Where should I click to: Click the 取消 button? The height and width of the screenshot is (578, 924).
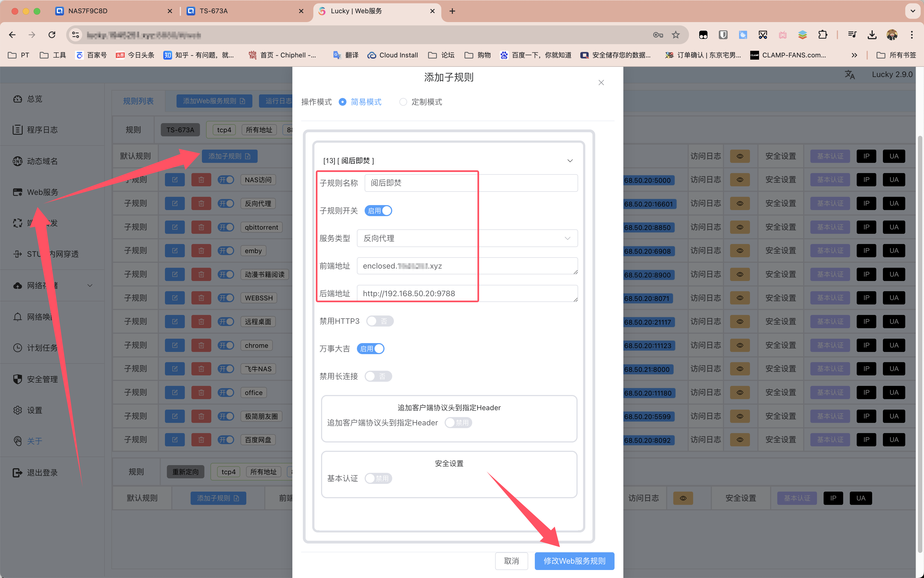click(511, 561)
